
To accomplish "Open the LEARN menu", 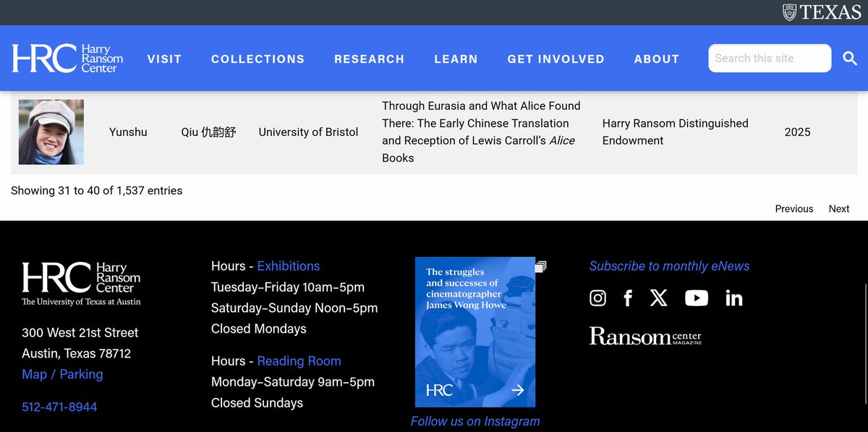I will coord(456,59).
